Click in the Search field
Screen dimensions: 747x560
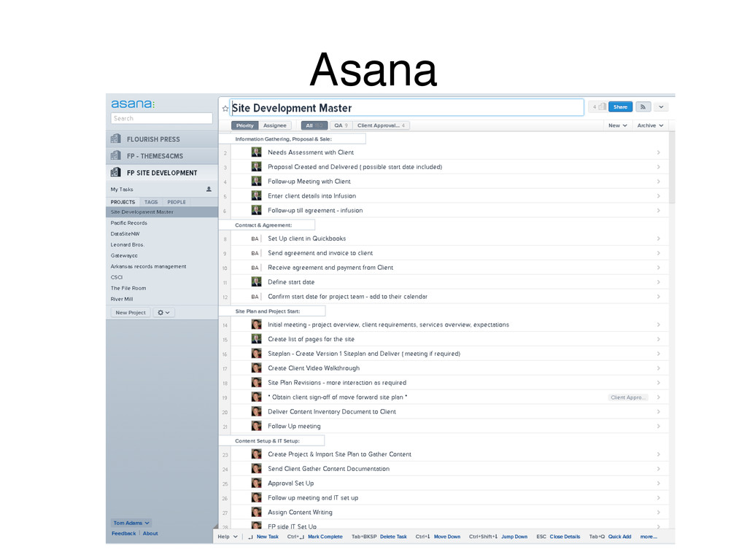pyautogui.click(x=161, y=119)
